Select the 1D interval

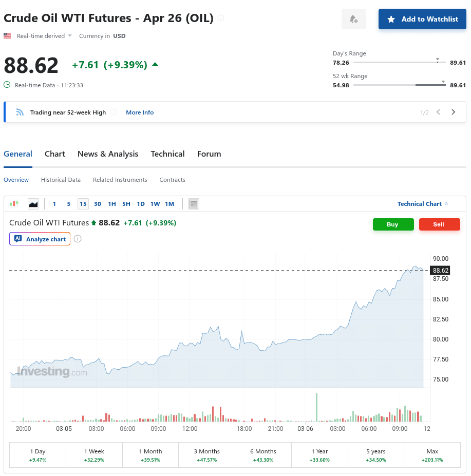(141, 204)
